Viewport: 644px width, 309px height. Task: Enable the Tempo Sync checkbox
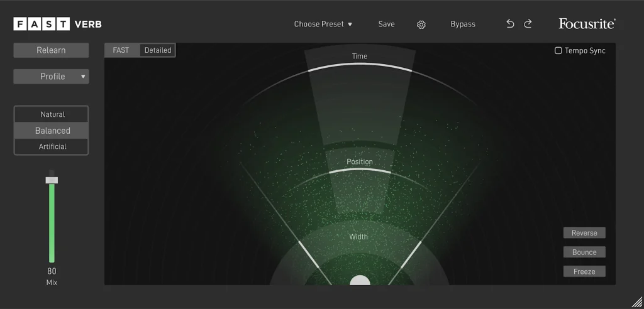pos(558,51)
